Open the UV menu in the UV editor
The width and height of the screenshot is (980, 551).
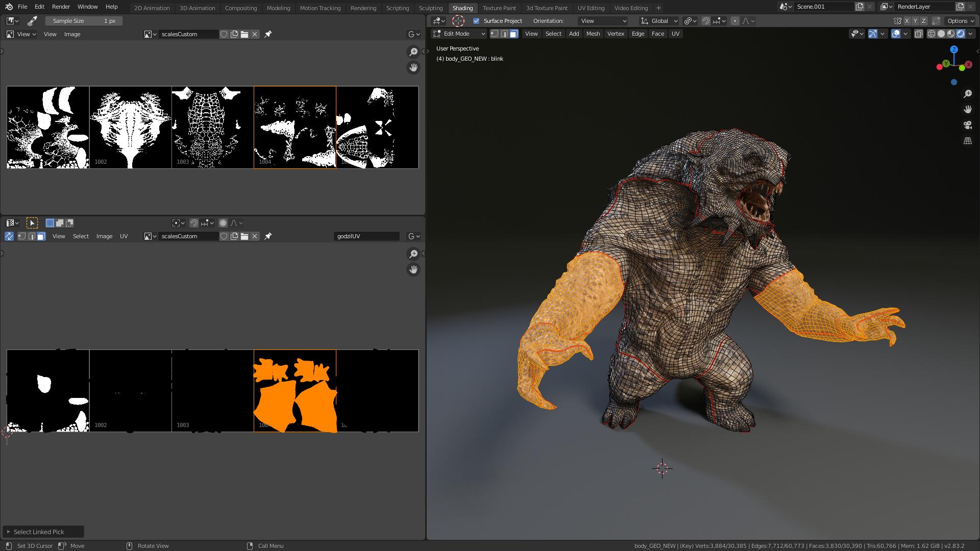click(x=124, y=236)
